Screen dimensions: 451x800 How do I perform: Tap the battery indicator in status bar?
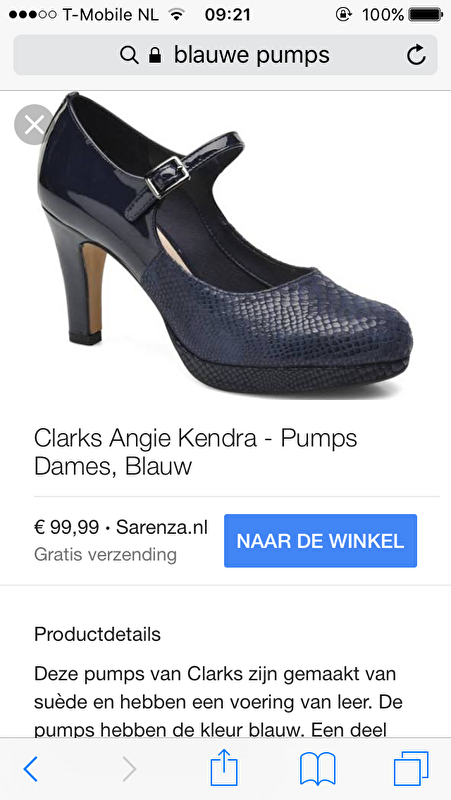pyautogui.click(x=425, y=15)
